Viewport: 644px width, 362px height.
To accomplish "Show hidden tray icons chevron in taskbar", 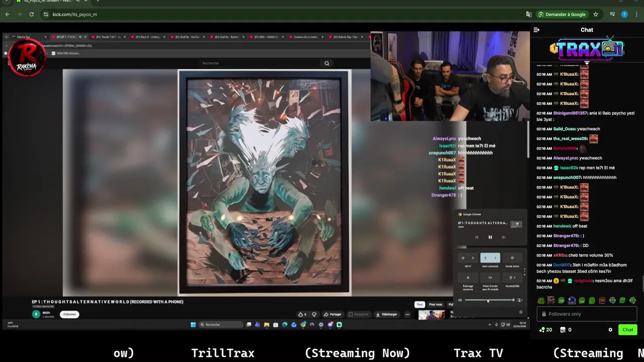I will (x=490, y=325).
